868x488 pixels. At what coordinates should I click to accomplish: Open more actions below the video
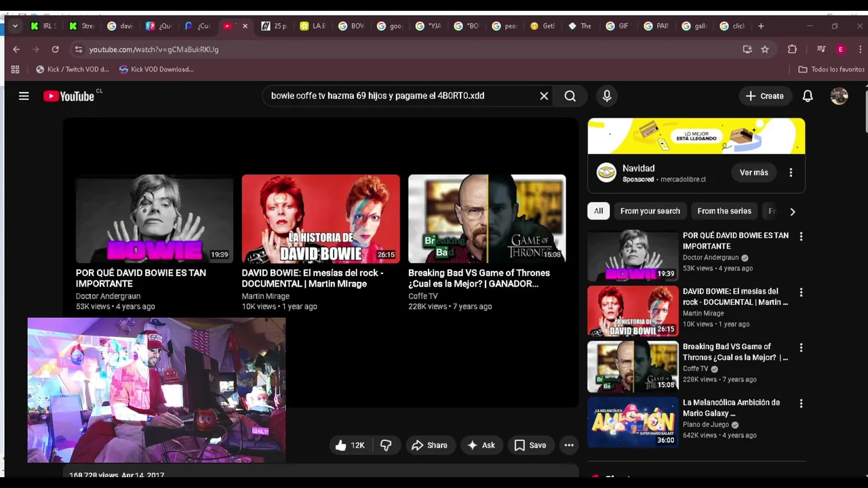569,445
